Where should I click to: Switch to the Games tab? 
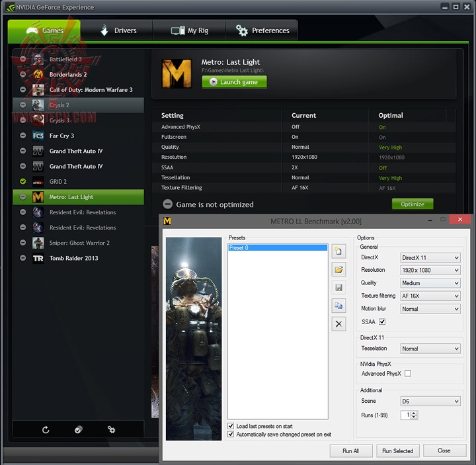click(44, 30)
